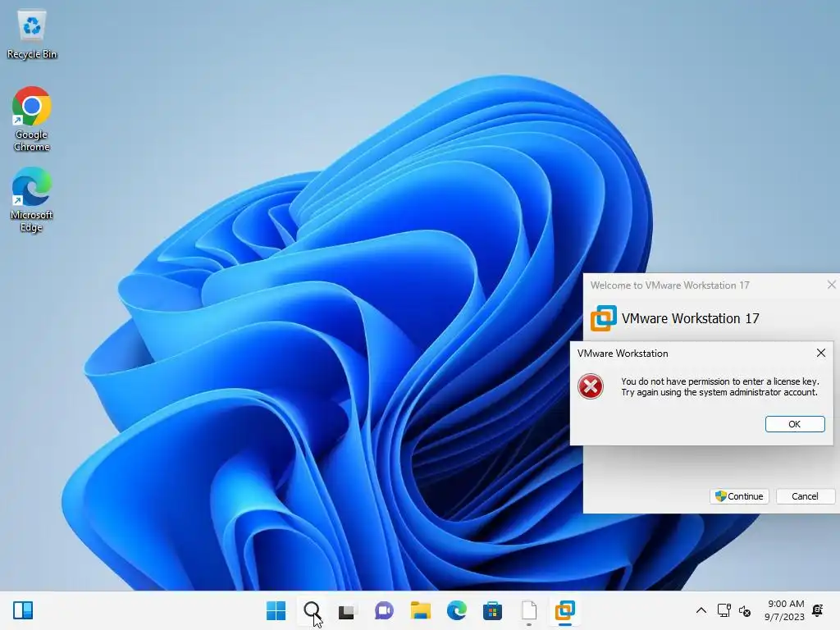Viewport: 840px width, 630px height.
Task: Open File Explorer from the taskbar
Action: [x=420, y=610]
